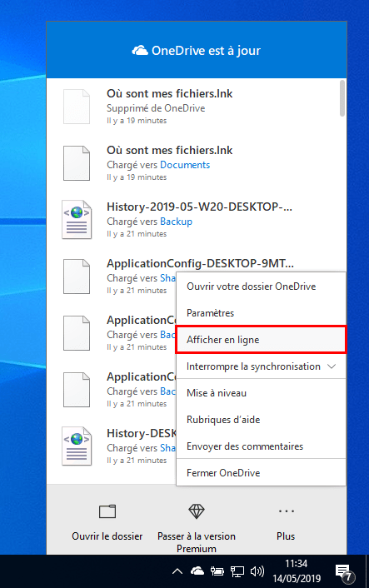Open the OneDrive cloud icon in system tray
This screenshot has width=369, height=588.
[x=197, y=571]
